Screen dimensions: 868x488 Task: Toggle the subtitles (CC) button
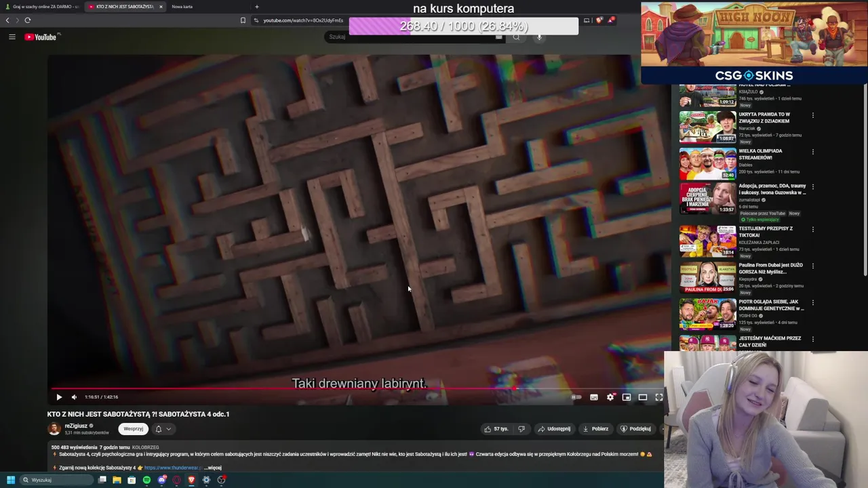click(594, 397)
